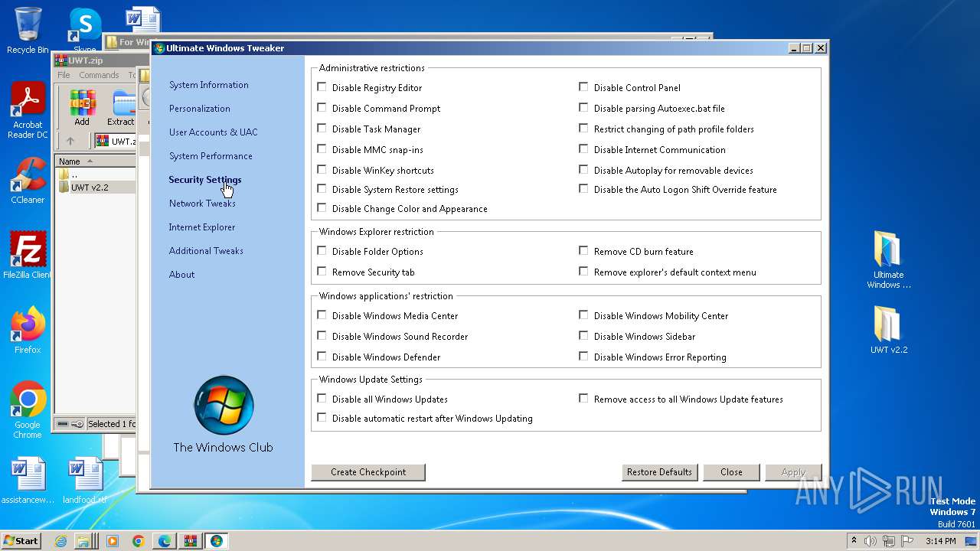Open Internet Explorer tweaks section
Screen dimensions: 980x551
201,227
